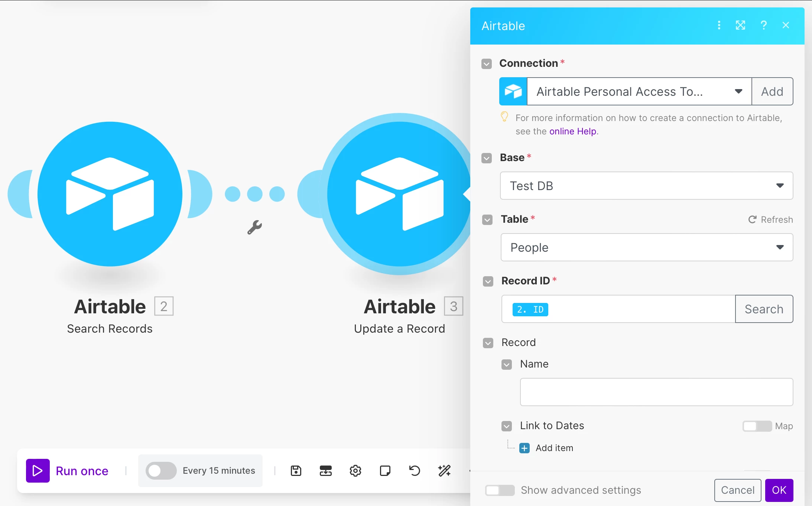
Task: Collapse the Record ID section
Action: [x=488, y=281]
